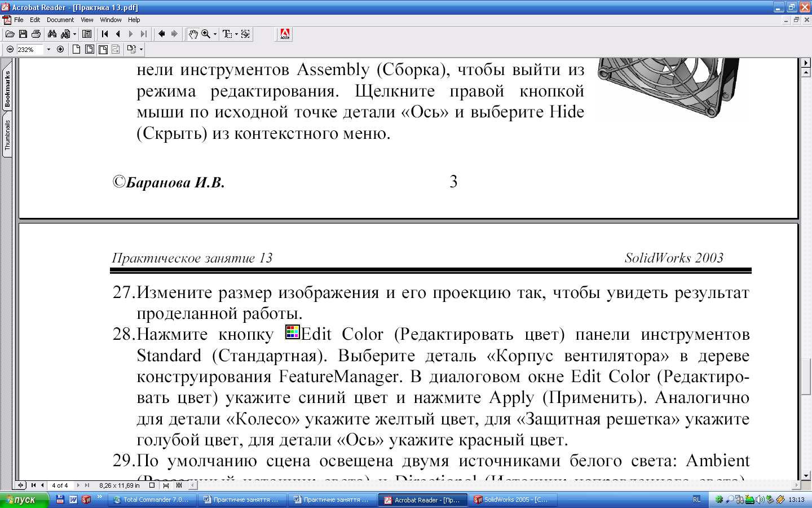Click the Rotate View icon

point(131,50)
